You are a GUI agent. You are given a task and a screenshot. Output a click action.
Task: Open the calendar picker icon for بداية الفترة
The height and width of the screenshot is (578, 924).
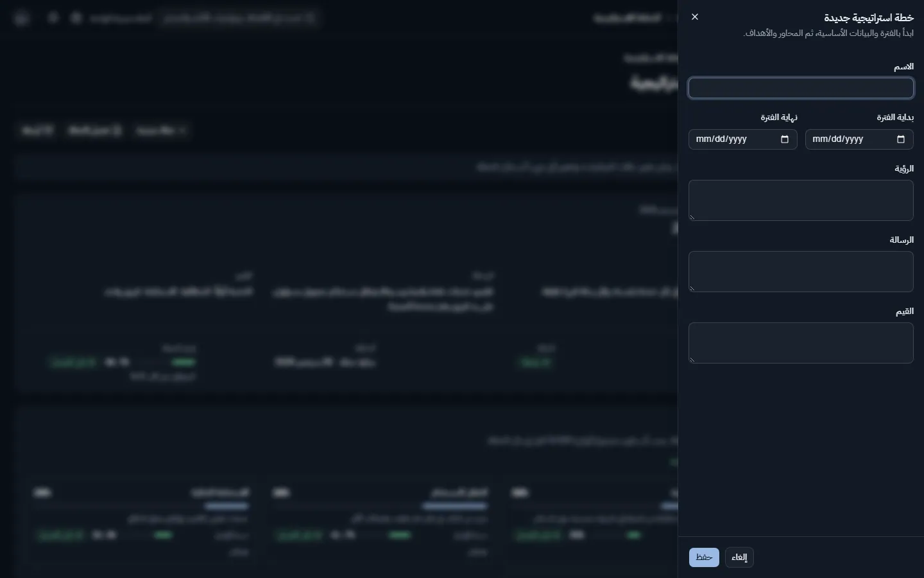[901, 139]
